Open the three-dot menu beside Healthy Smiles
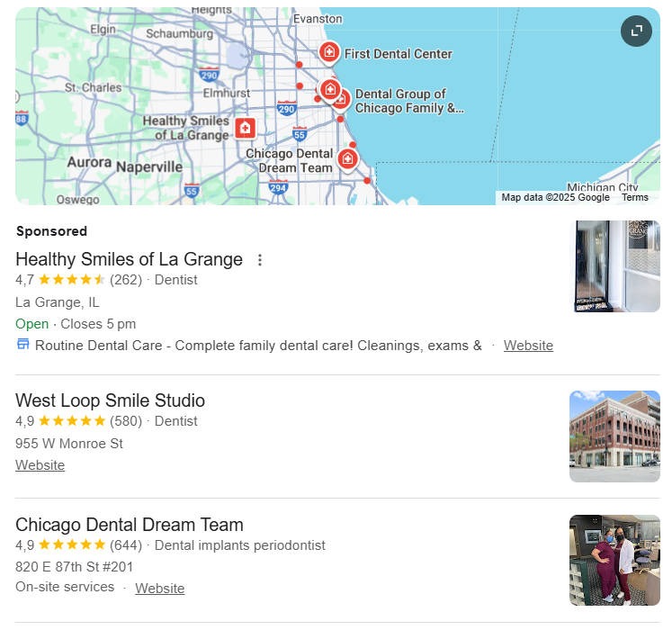The height and width of the screenshot is (630, 672). click(x=260, y=260)
